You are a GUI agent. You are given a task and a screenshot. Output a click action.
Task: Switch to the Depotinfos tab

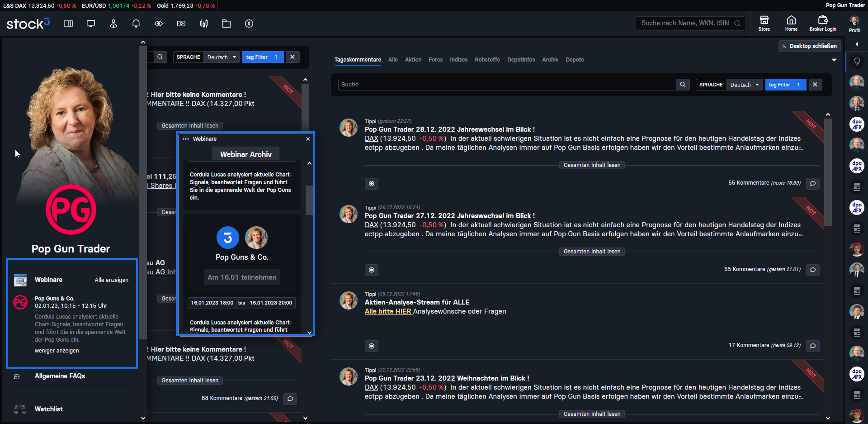[521, 60]
